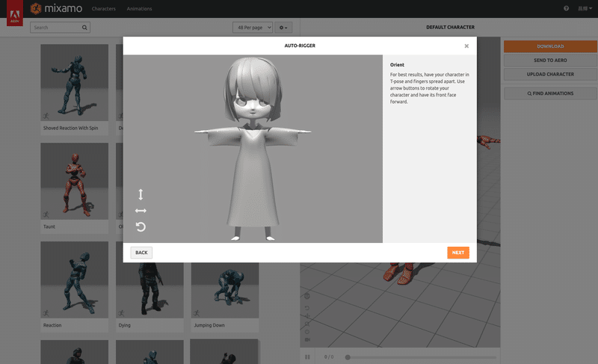Click the Orient heading text
The height and width of the screenshot is (364, 598).
tap(397, 65)
